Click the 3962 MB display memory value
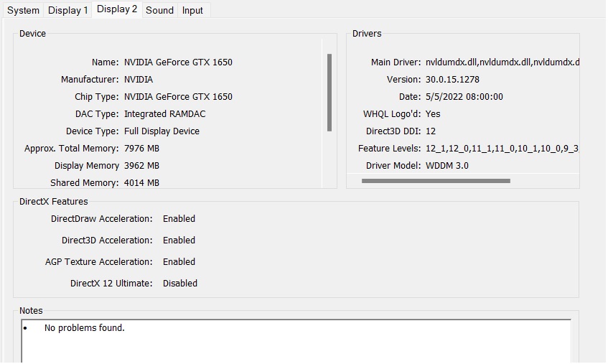The image size is (608, 364). coord(141,166)
